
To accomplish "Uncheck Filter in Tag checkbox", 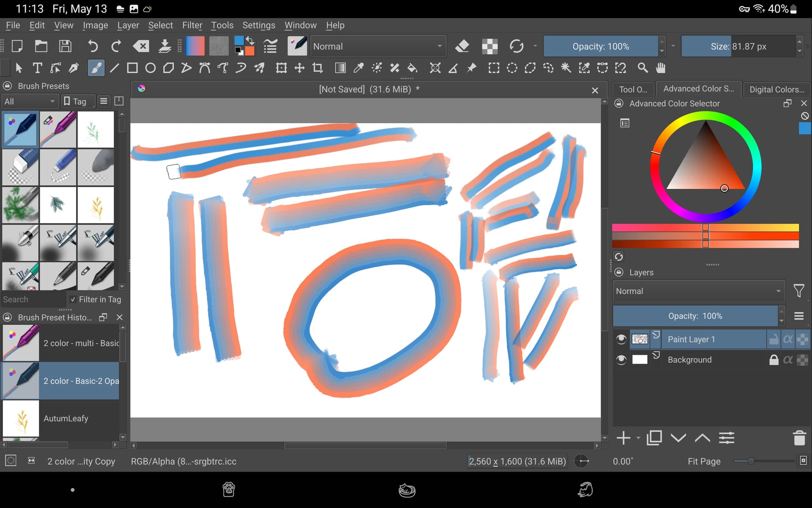I will click(73, 299).
